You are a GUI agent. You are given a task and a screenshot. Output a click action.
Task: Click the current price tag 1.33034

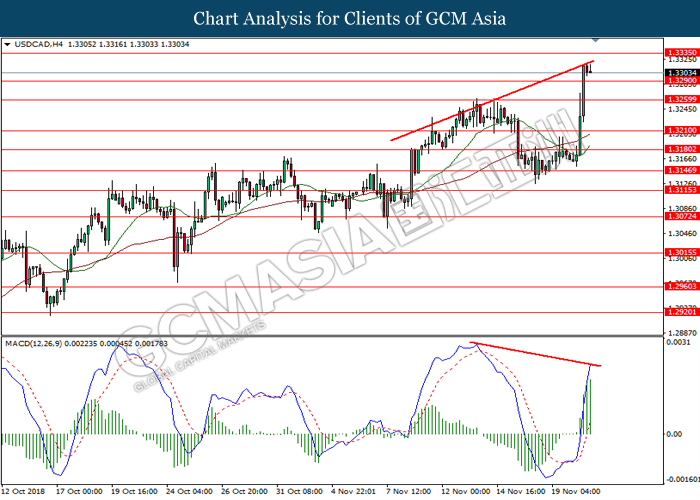pos(682,73)
